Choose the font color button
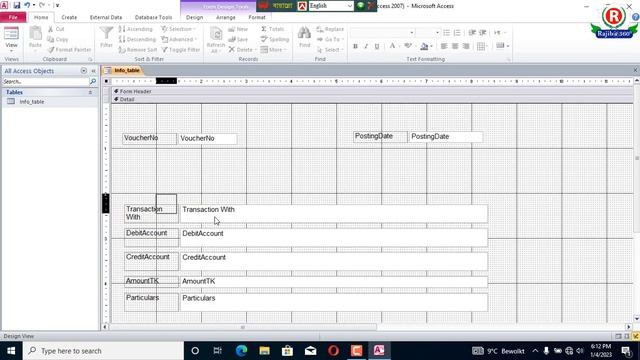The width and height of the screenshot is (640, 360). coord(392,46)
